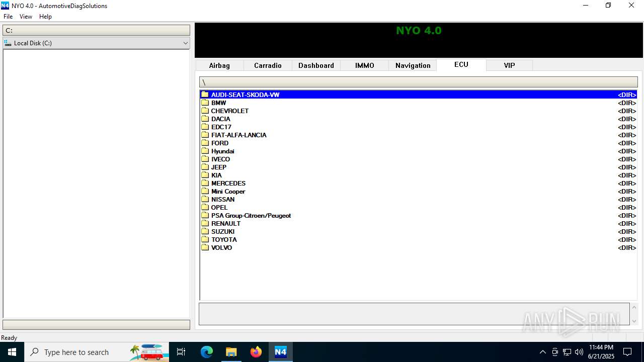
Task: Click the OPEL folder icon
Action: click(205, 207)
